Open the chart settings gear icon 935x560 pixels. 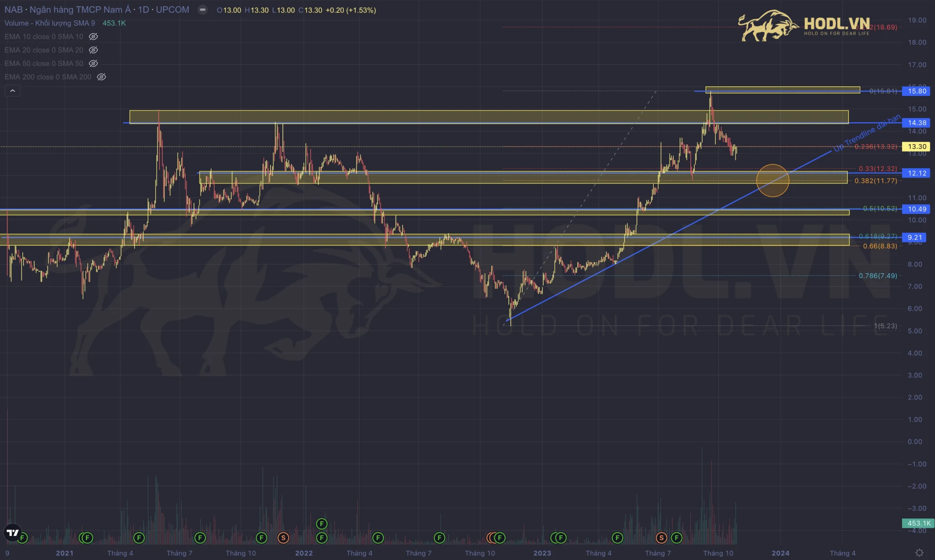click(919, 553)
